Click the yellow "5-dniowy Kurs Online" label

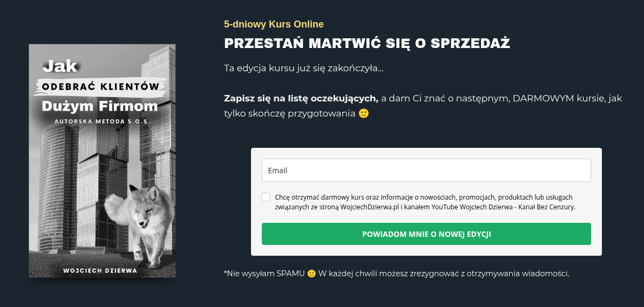274,24
